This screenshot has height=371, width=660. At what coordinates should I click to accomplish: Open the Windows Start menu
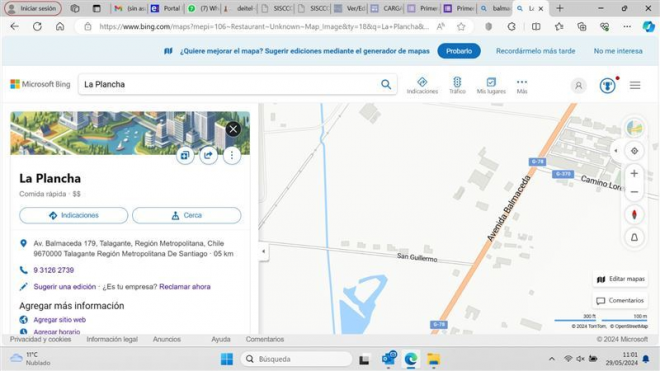[x=227, y=359]
